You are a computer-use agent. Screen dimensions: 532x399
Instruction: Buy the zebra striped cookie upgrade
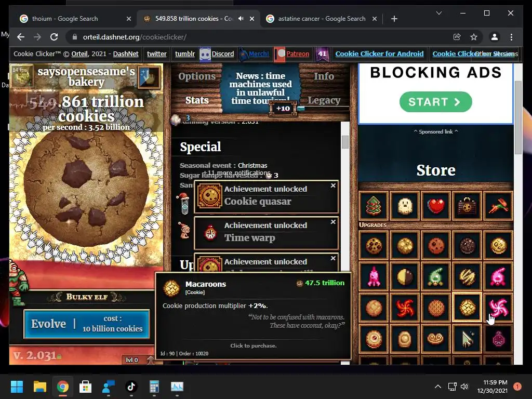pyautogui.click(x=467, y=276)
